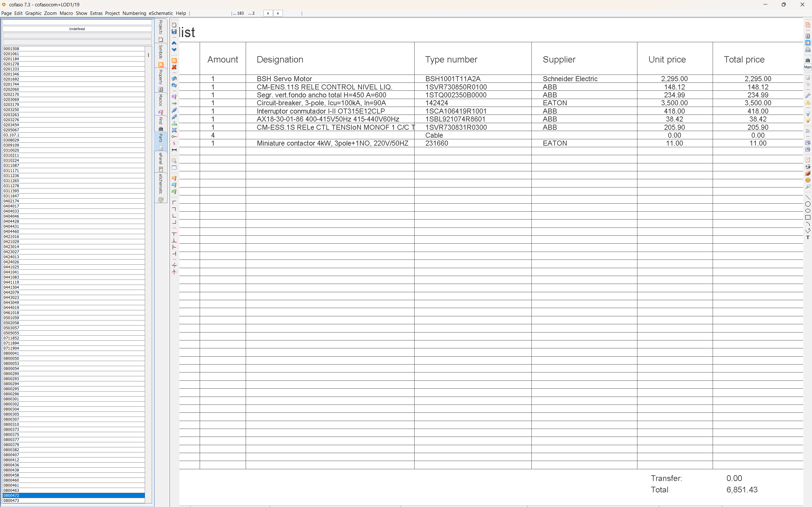Image resolution: width=812 pixels, height=507 pixels.
Task: Click the purple flag macro icon in toolbar
Action: pyautogui.click(x=174, y=96)
